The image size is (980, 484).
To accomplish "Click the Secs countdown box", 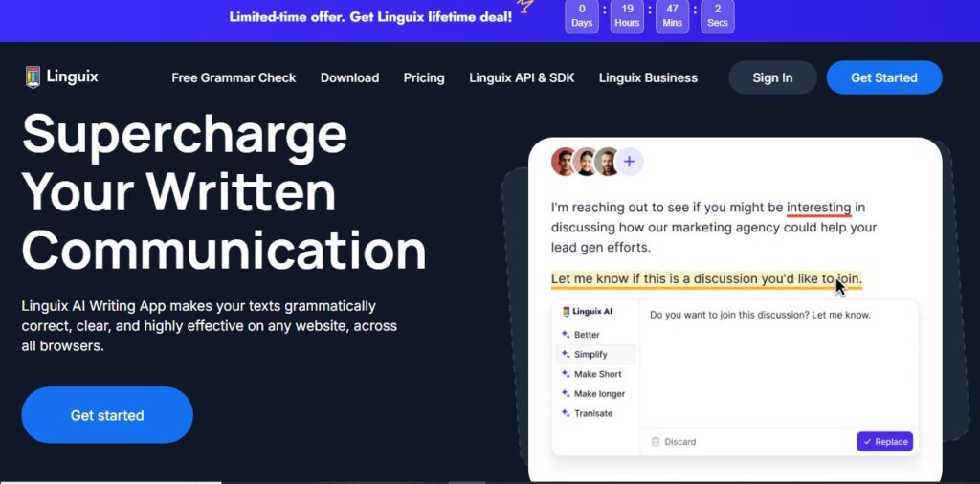I will (718, 16).
